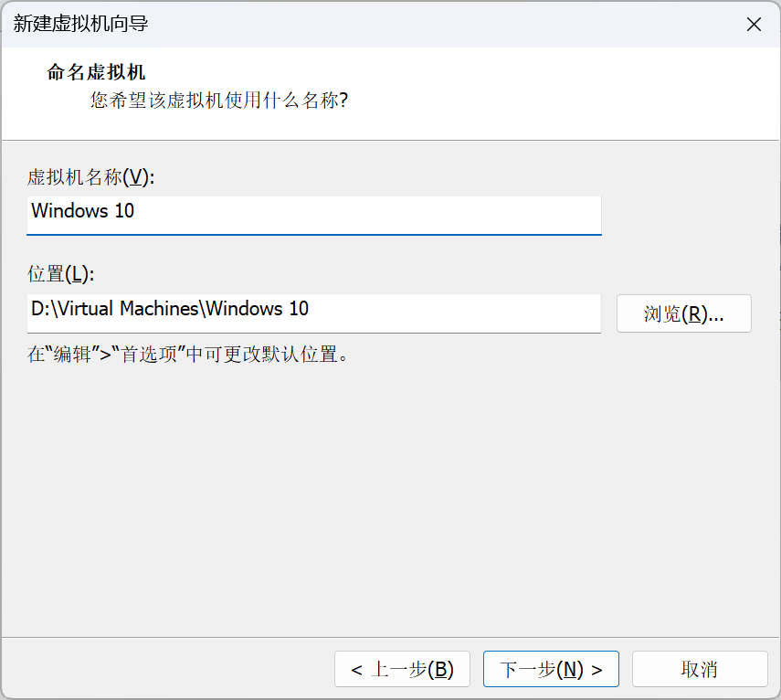781x700 pixels.
Task: Click the 新建虚拟机向导 title bar text
Action: 80,24
